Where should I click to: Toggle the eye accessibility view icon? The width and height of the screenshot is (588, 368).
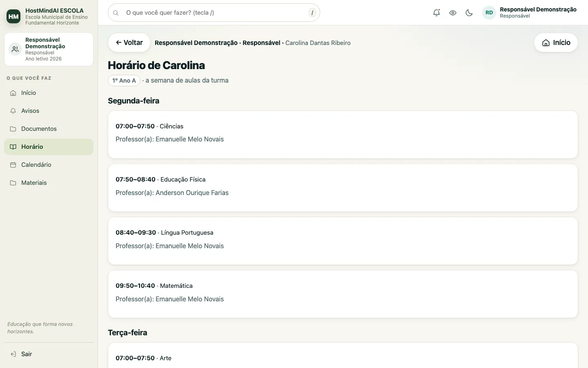(x=453, y=13)
